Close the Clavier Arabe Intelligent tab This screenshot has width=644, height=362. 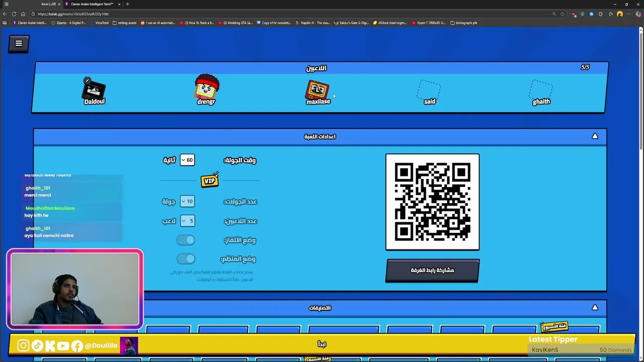[119, 4]
